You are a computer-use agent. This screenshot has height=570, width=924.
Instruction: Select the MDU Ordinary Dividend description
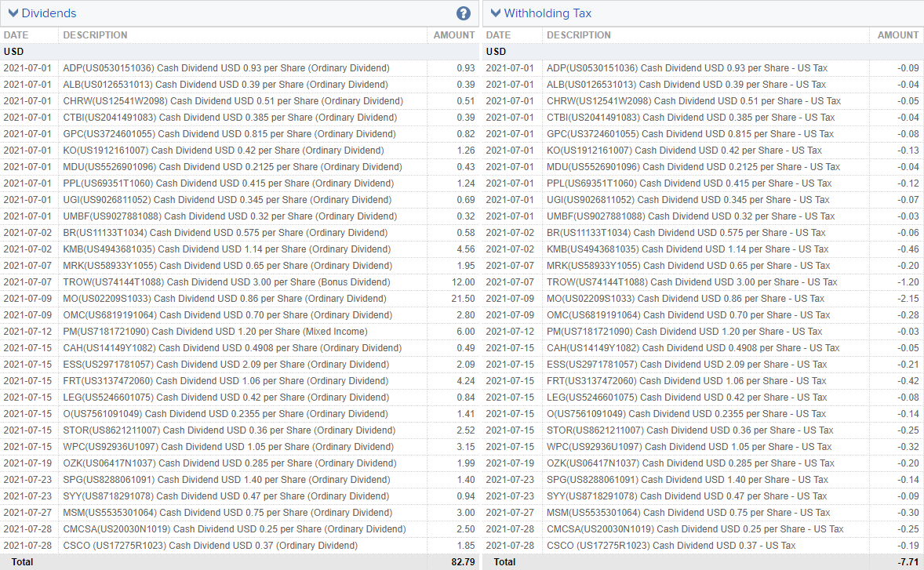(233, 167)
